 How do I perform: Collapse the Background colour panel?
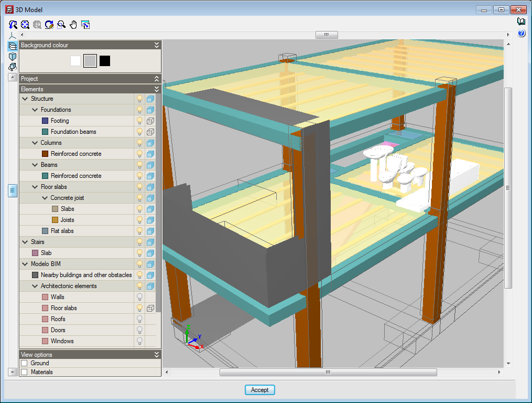(156, 45)
